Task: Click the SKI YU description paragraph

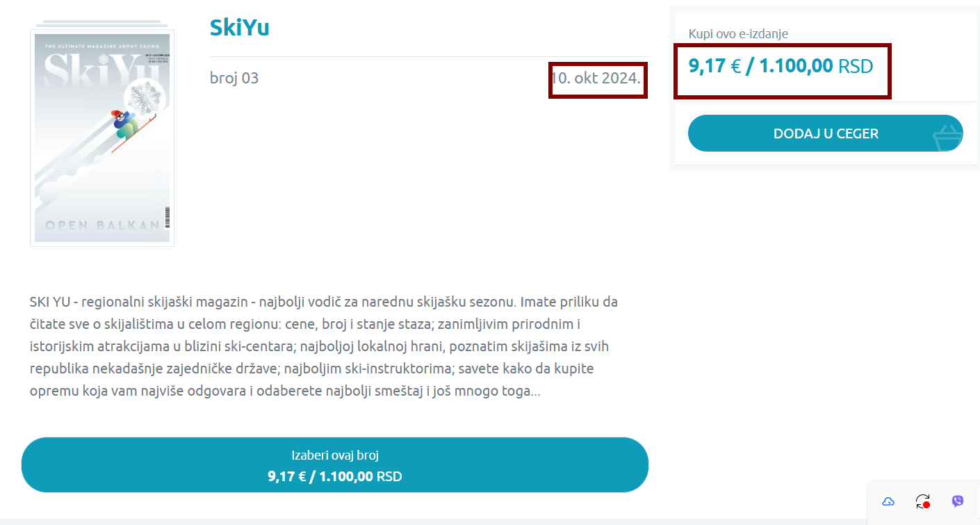Action: [x=324, y=346]
